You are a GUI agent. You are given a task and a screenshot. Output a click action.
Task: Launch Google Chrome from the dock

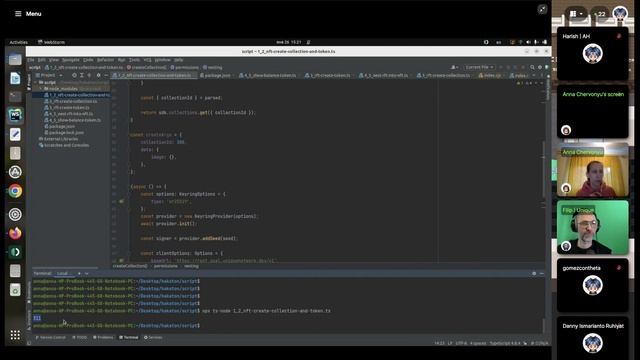pos(15,191)
